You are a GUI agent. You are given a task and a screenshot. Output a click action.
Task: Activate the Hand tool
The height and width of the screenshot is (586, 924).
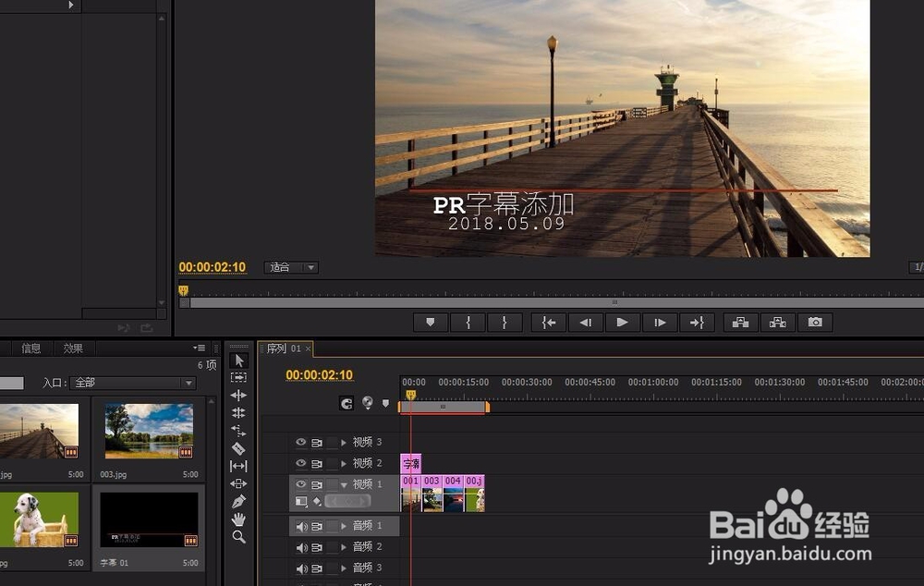[x=238, y=519]
